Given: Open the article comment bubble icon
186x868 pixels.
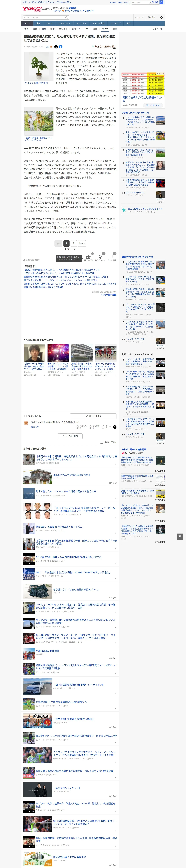Looking at the screenshot, I should click(47, 47).
